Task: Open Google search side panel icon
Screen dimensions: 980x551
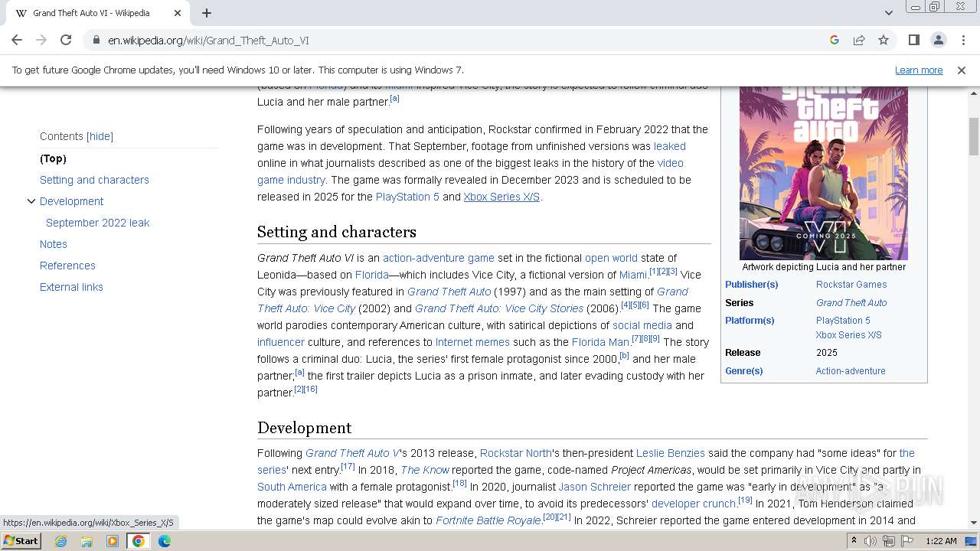Action: [x=835, y=40]
